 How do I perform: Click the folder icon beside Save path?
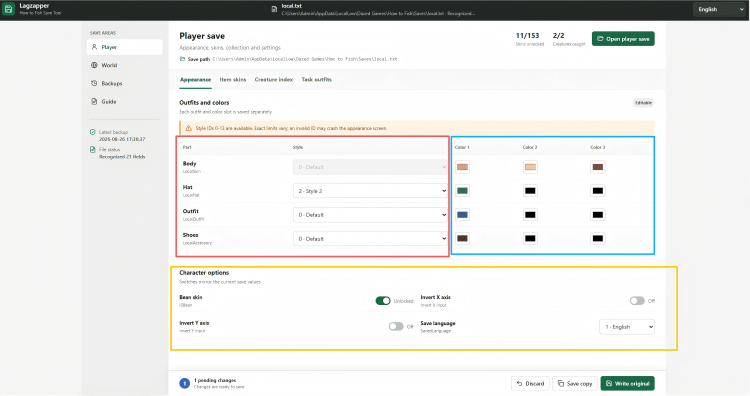pos(182,59)
